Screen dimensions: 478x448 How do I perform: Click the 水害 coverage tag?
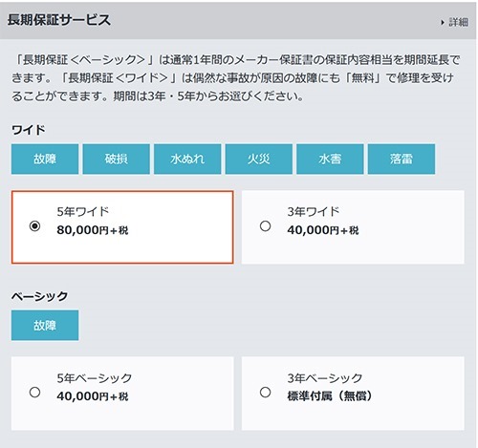coord(330,159)
